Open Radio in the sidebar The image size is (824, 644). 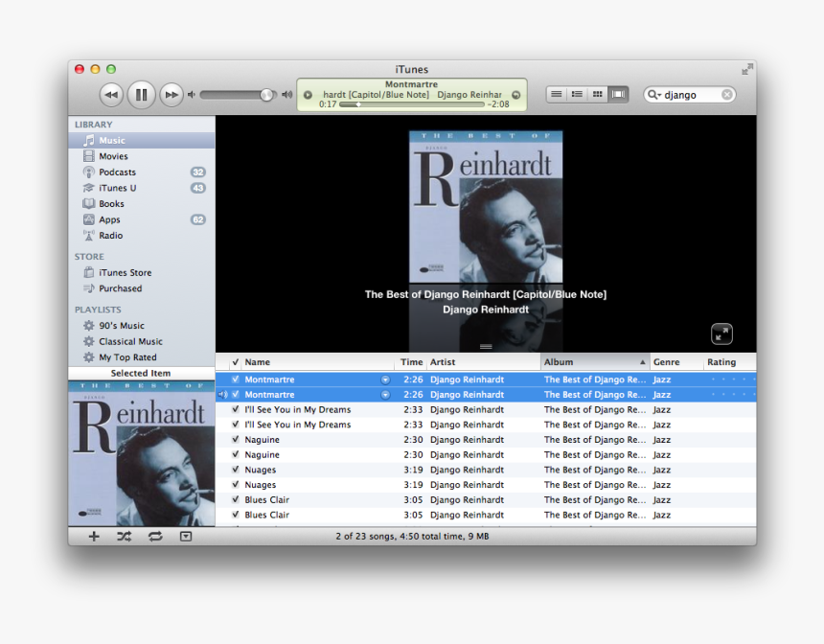pos(142,236)
